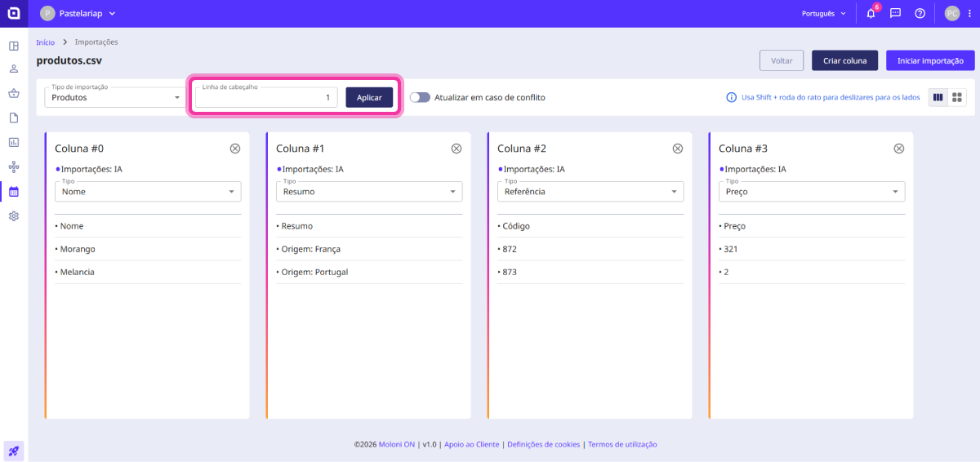Remove Coluna #3 with its X icon
980x462 pixels.
pyautogui.click(x=899, y=149)
